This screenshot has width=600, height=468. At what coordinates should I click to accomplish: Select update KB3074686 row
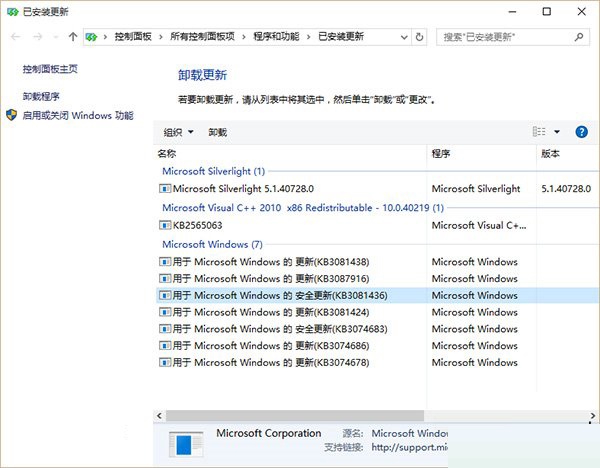[x=377, y=346]
